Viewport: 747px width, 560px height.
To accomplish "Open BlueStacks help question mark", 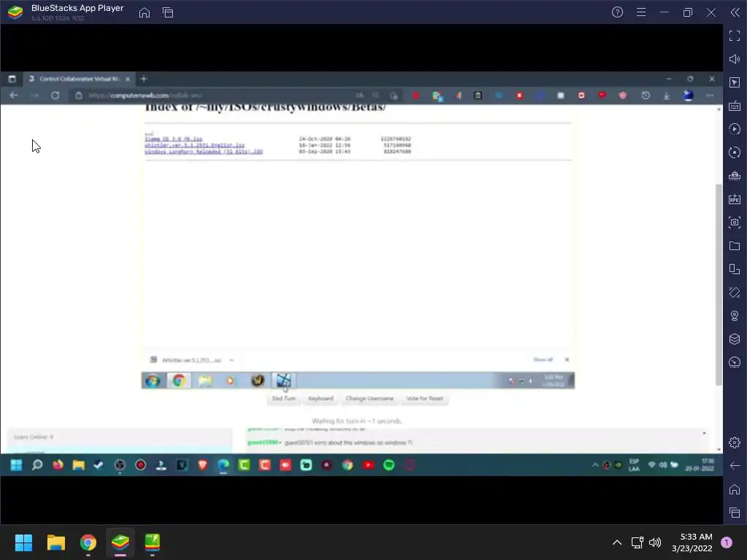I will 617,12.
